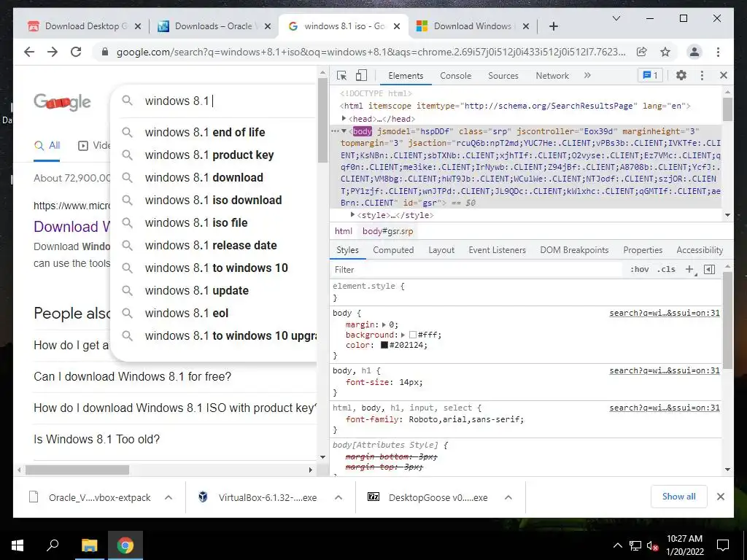Expand the head element in DOM tree

(x=344, y=118)
